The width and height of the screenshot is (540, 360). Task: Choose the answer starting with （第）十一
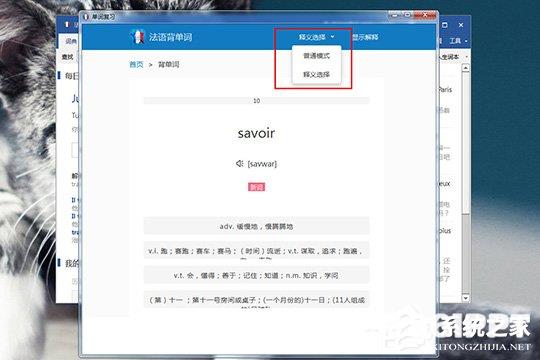tap(256, 300)
